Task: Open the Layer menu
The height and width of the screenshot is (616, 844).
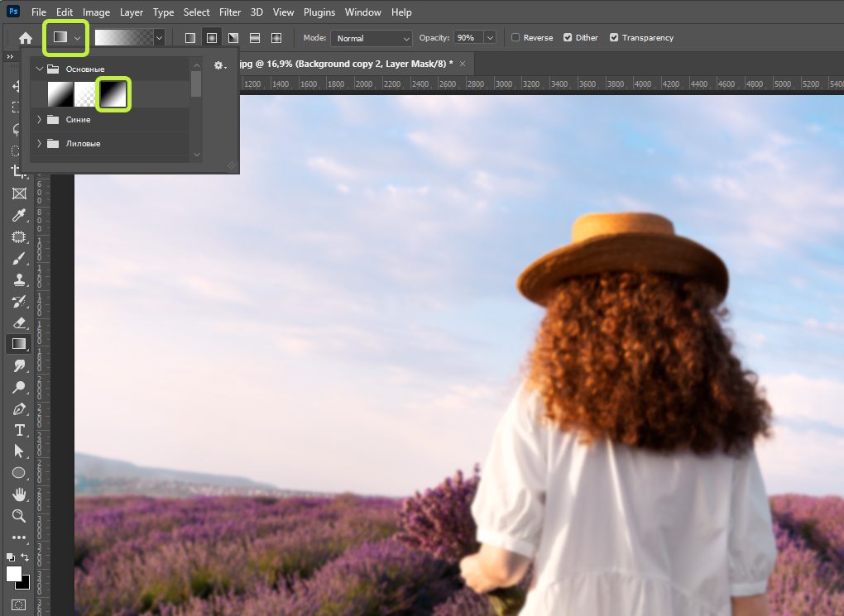Action: coord(132,12)
